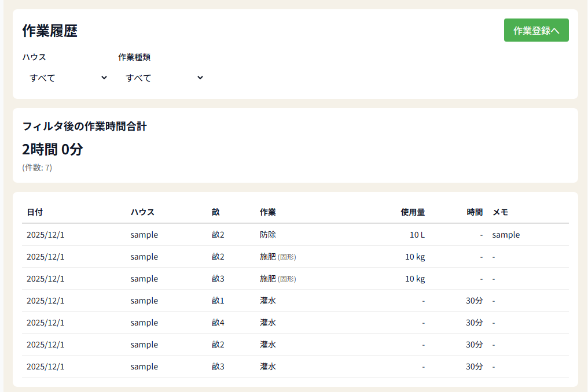The width and height of the screenshot is (588, 392).
Task: Click the (件数: 7) count text
Action: coord(37,168)
